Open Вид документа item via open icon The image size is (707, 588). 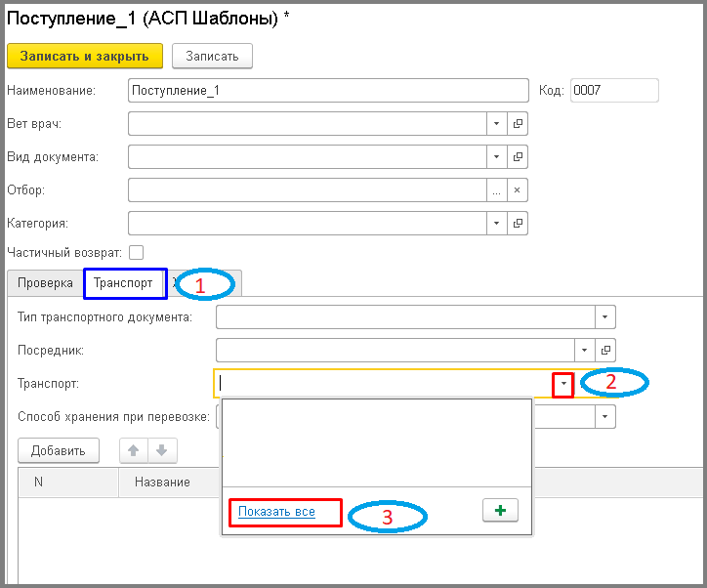(518, 157)
